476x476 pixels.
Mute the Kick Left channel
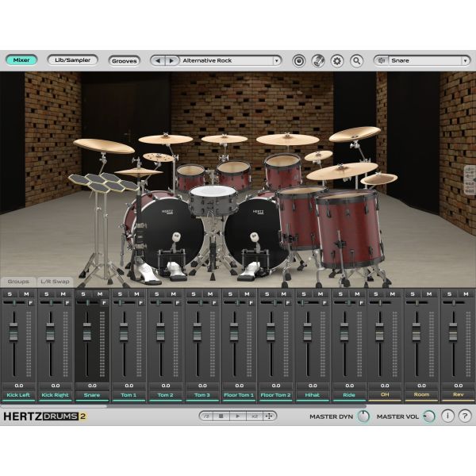[x=26, y=294]
